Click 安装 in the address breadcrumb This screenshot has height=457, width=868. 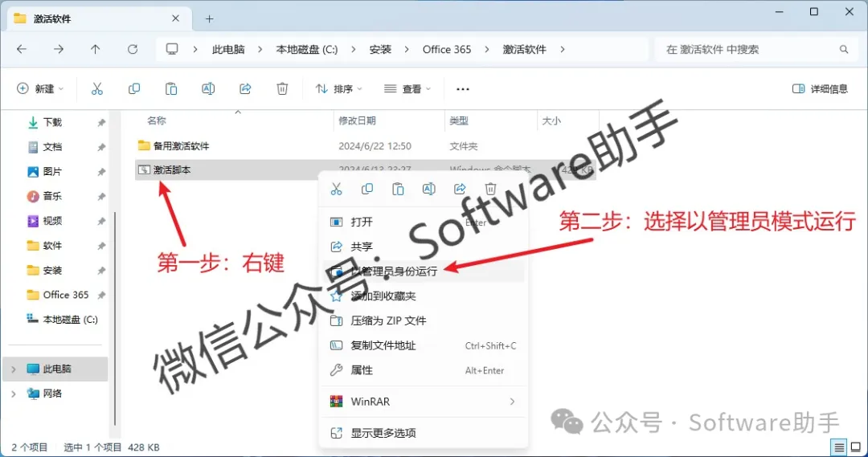(380, 49)
